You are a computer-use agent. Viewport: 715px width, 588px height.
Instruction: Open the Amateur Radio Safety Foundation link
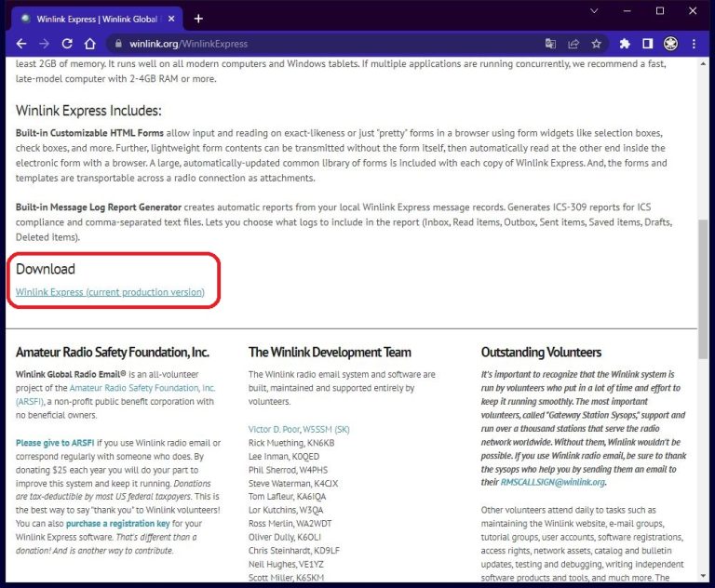(x=142, y=388)
